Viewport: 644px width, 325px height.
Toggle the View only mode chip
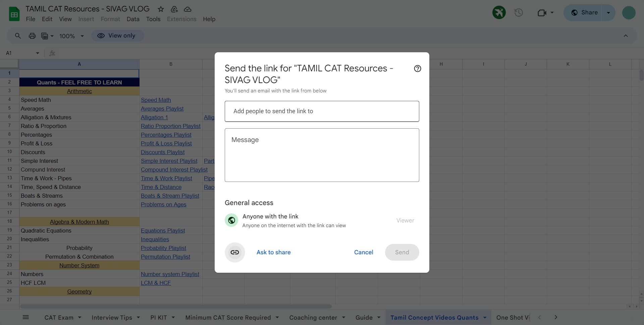pos(117,36)
